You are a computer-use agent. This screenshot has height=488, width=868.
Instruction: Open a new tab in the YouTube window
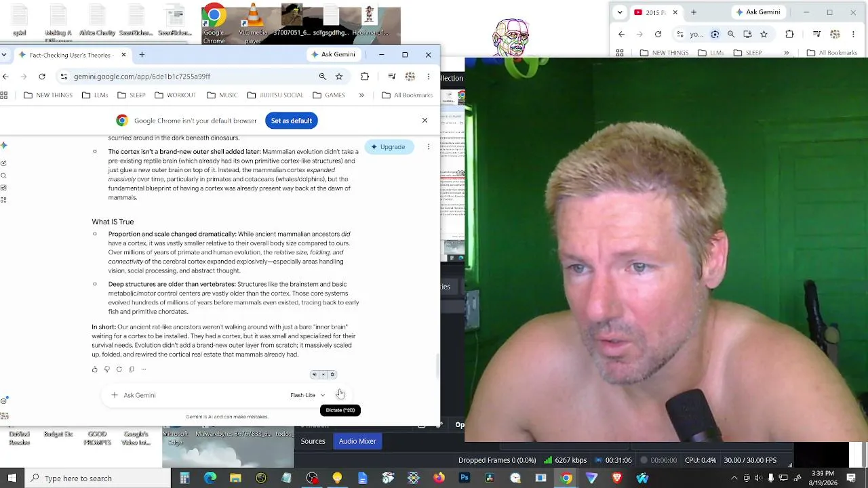point(693,12)
